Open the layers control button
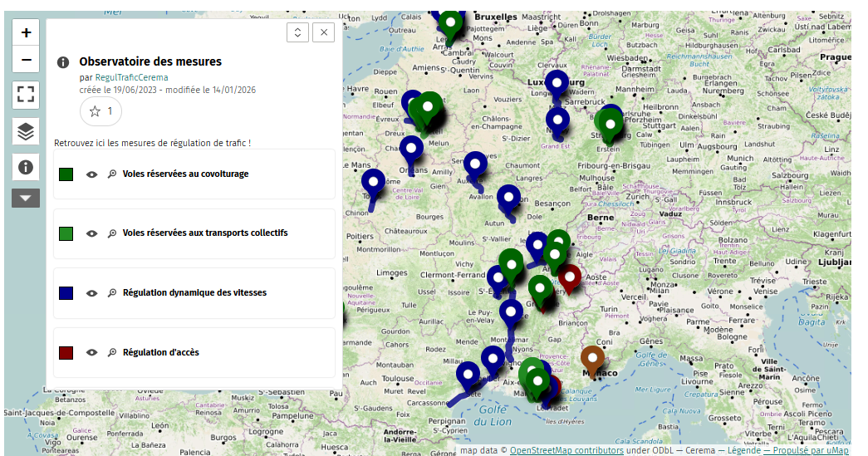Image resolution: width=868 pixels, height=456 pixels. tap(27, 131)
